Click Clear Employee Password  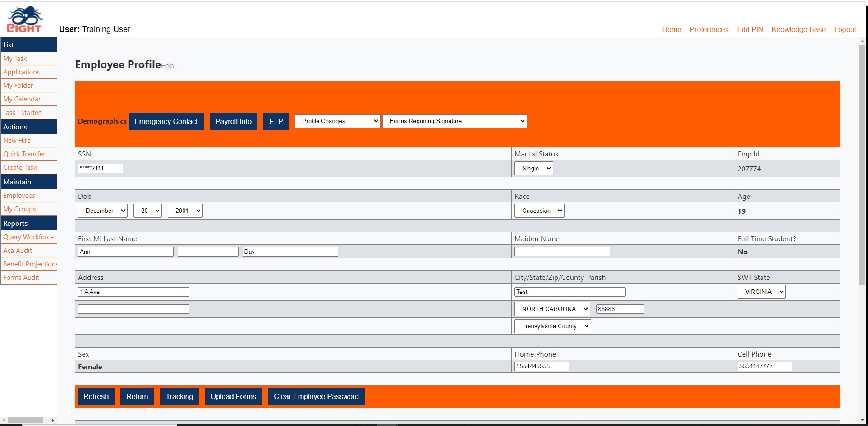tap(316, 396)
